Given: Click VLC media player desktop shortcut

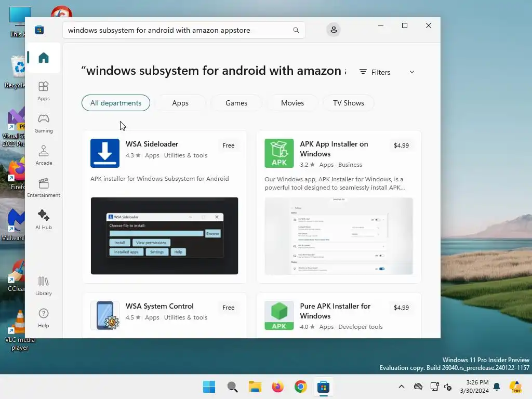Looking at the screenshot, I should pos(19,330).
